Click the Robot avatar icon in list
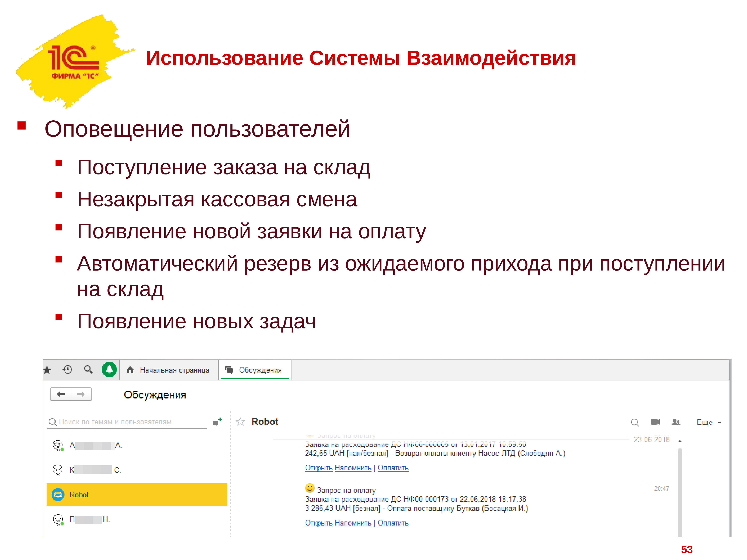 [x=58, y=495]
